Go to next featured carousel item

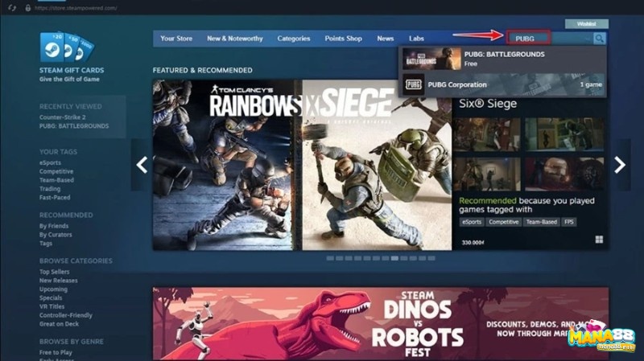coord(620,165)
